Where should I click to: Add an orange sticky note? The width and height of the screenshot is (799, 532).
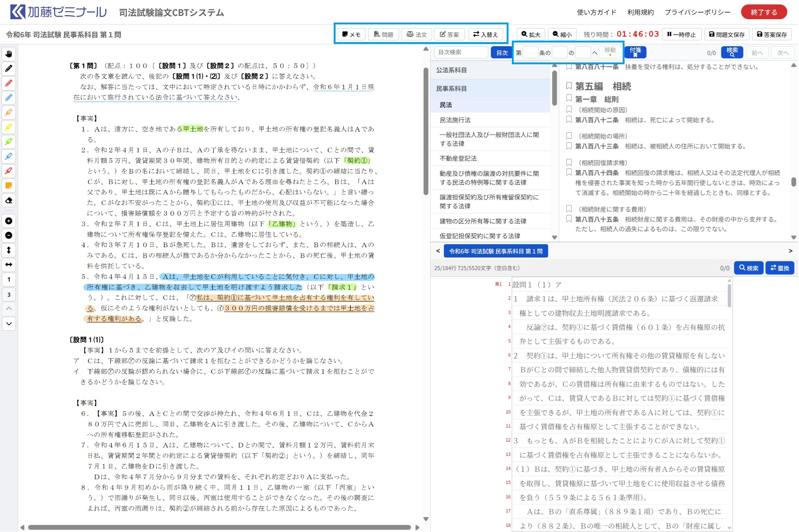[9, 186]
